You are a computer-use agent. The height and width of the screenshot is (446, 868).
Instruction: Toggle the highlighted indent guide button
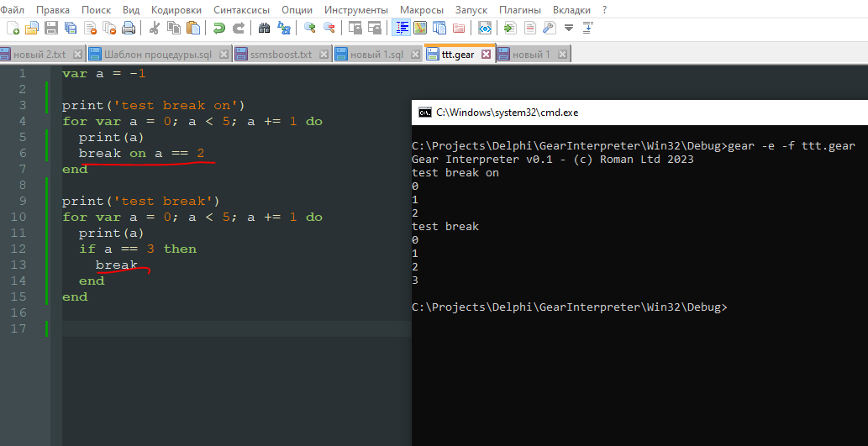pyautogui.click(x=402, y=28)
